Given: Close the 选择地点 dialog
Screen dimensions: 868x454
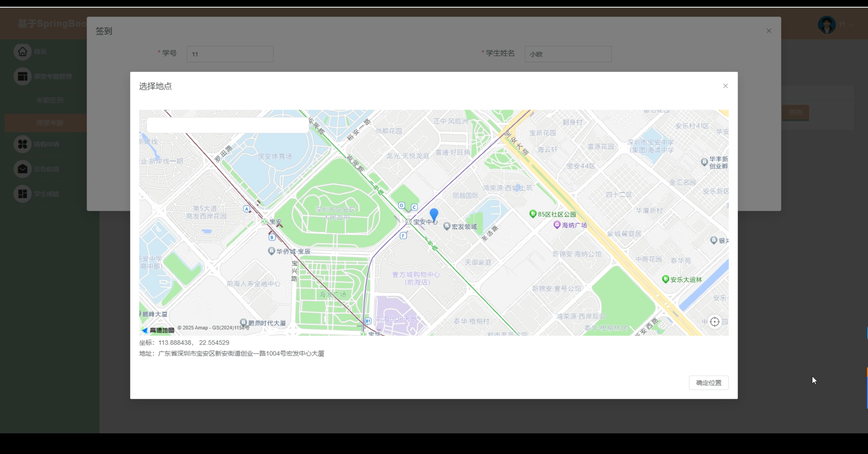Looking at the screenshot, I should point(725,86).
